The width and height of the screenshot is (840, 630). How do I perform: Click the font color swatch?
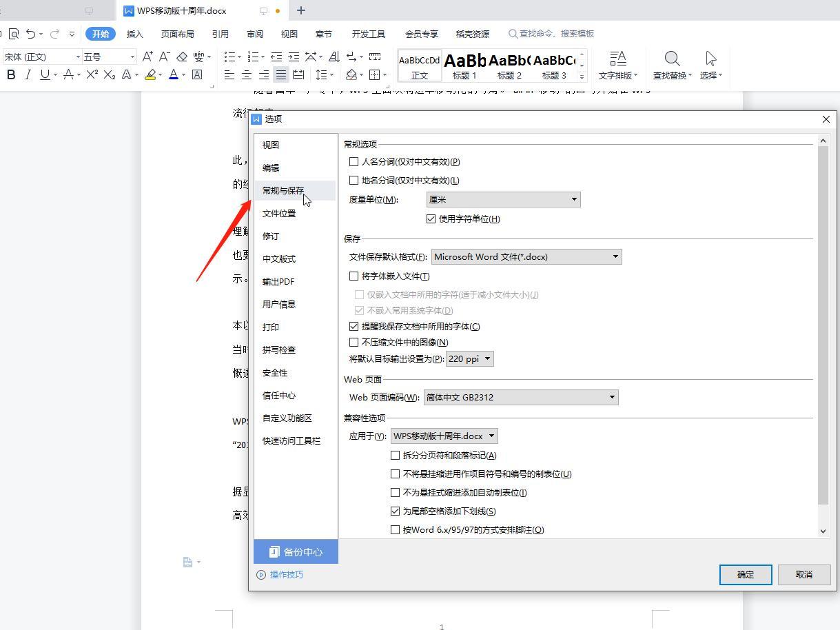click(174, 74)
